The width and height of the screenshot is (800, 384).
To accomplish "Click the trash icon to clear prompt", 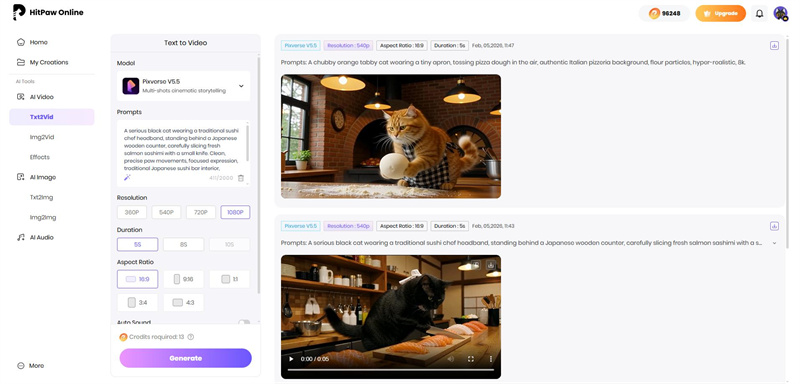I will pos(241,178).
